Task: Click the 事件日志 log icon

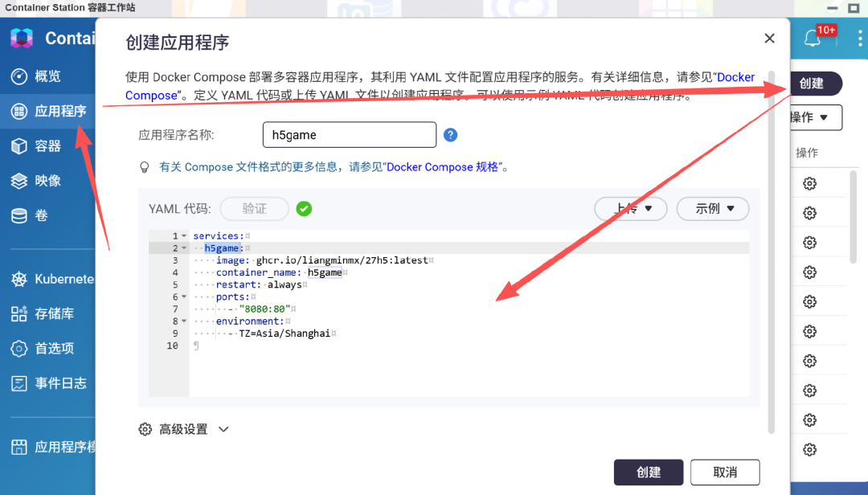Action: [x=18, y=383]
